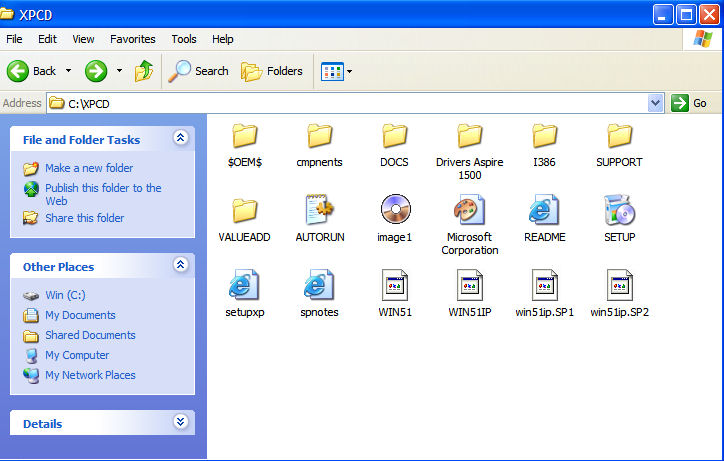Expand the Details panel
This screenshot has height=461, width=724.
pos(180,421)
